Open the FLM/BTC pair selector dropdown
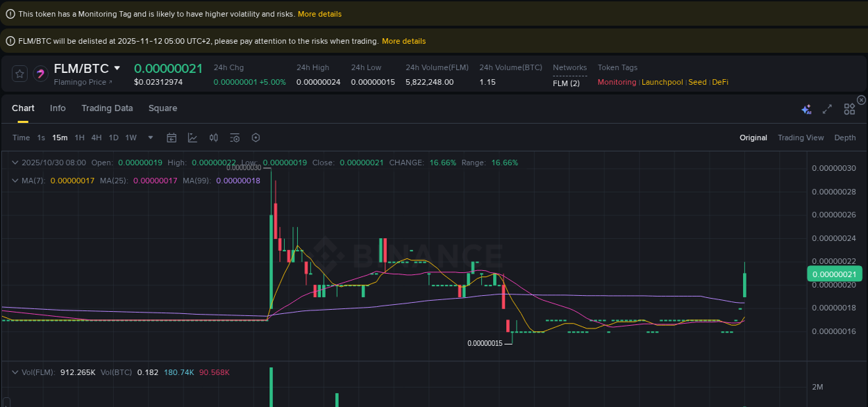 coord(116,68)
